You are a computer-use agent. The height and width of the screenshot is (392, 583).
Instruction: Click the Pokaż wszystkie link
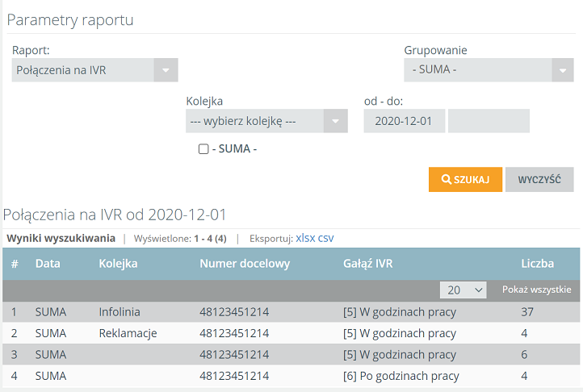[536, 290]
